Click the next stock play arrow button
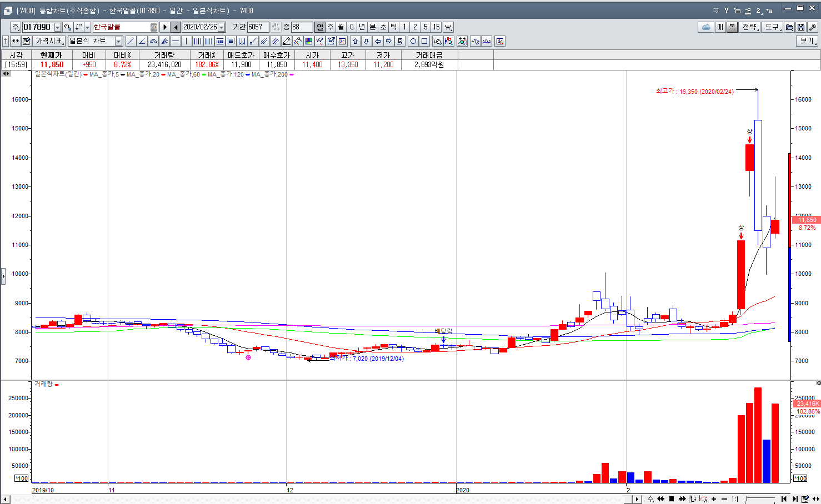 (x=165, y=27)
